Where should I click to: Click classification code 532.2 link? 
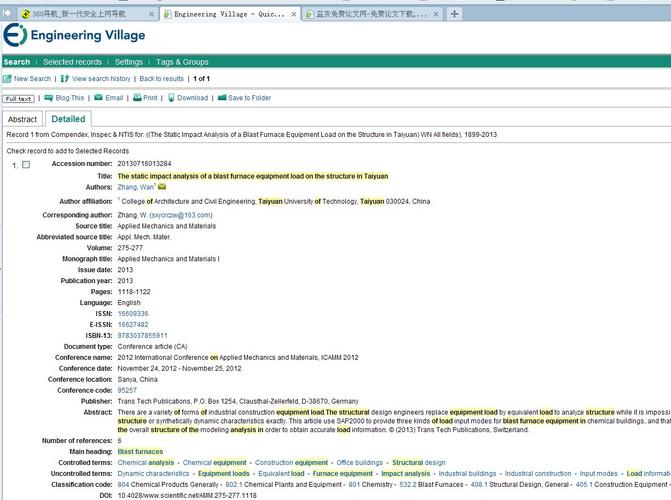pyautogui.click(x=408, y=485)
